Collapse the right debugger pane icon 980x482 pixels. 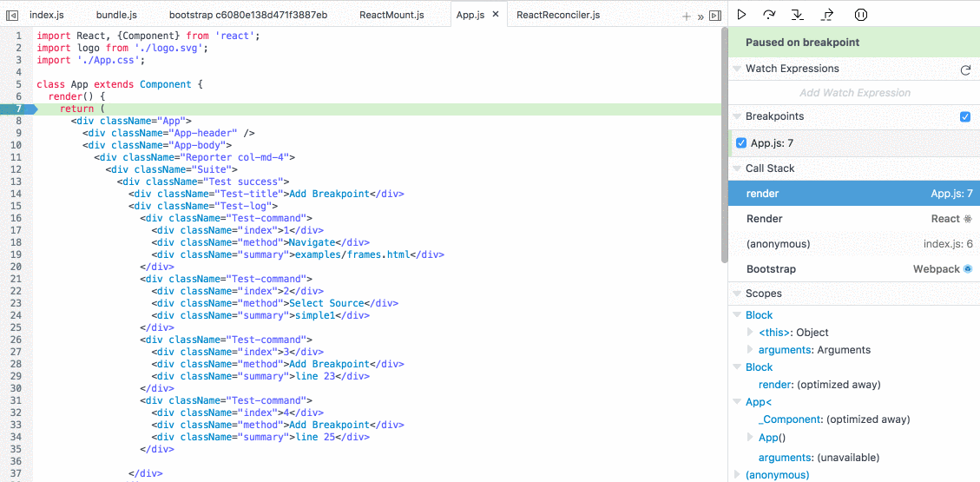(x=715, y=16)
